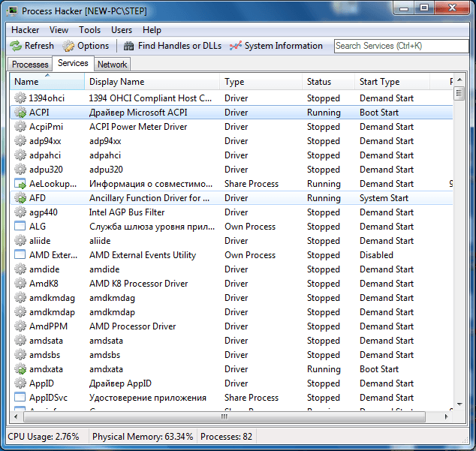Click gear icon beside AppID
This screenshot has width=476, height=451.
pyautogui.click(x=20, y=383)
